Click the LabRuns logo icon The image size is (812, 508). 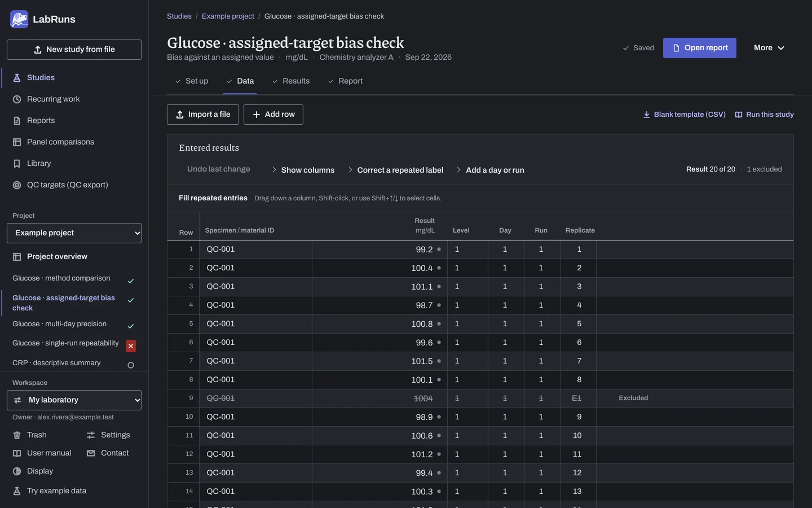pos(19,19)
